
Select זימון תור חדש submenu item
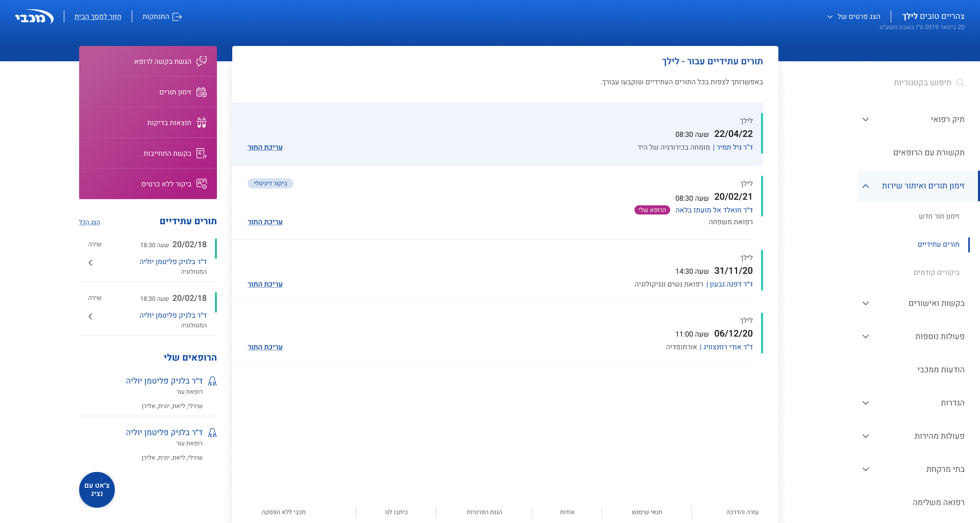click(939, 217)
